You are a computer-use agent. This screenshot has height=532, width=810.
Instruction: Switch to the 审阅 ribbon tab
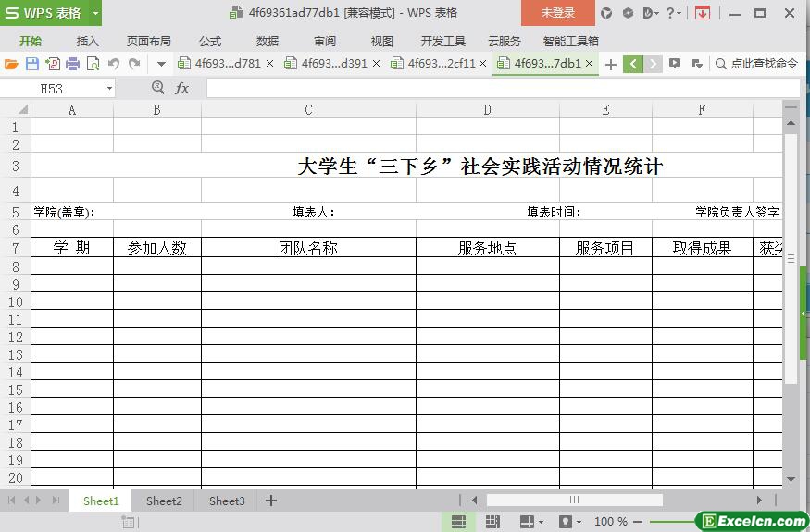point(325,42)
